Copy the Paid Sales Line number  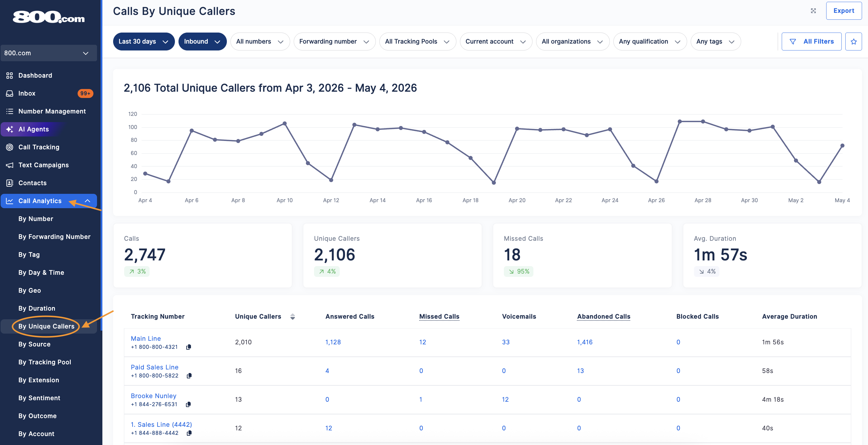(189, 375)
